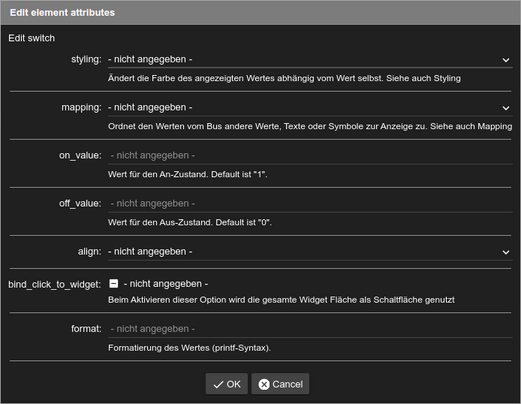Dismiss dialog with the Cancel button
The width and height of the screenshot is (521, 404).
[x=280, y=384]
